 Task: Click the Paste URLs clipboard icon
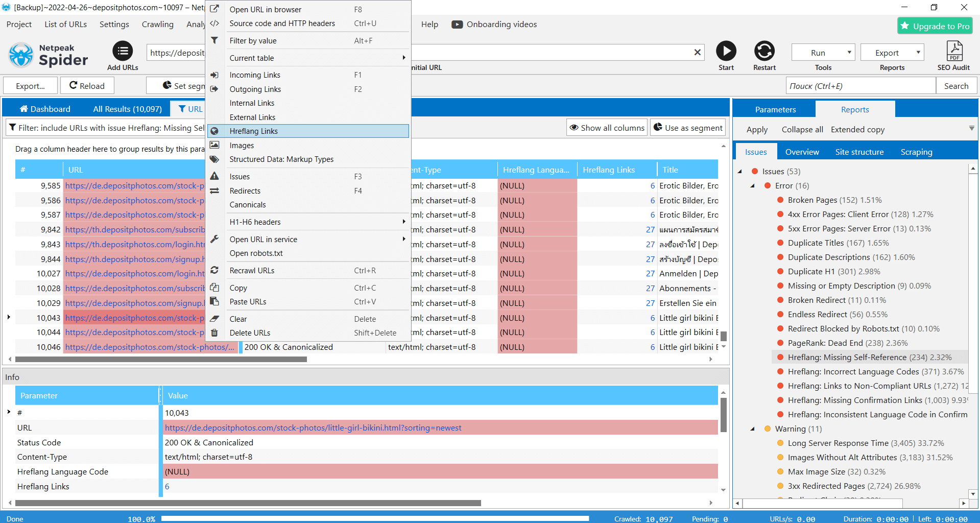(214, 301)
